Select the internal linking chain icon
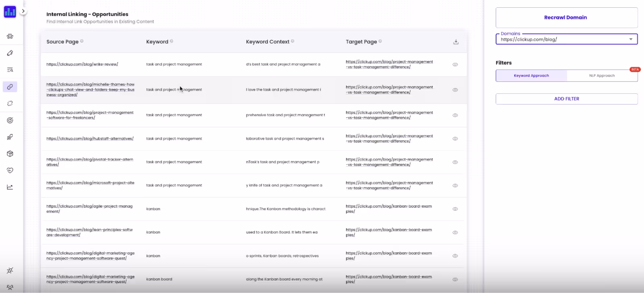The height and width of the screenshot is (293, 644). click(10, 87)
